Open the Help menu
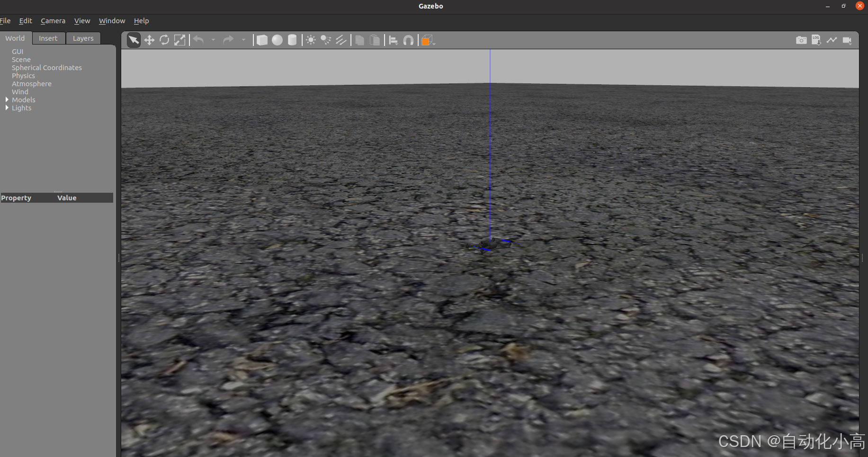 (141, 21)
